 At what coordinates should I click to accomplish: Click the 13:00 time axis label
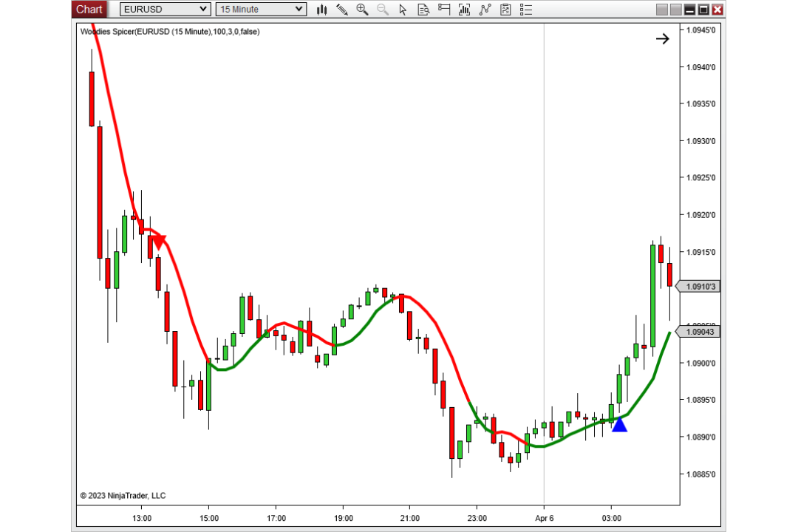click(x=141, y=518)
